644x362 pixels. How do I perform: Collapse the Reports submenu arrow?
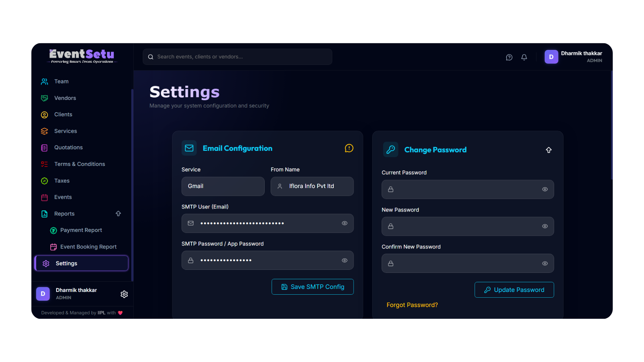118,214
